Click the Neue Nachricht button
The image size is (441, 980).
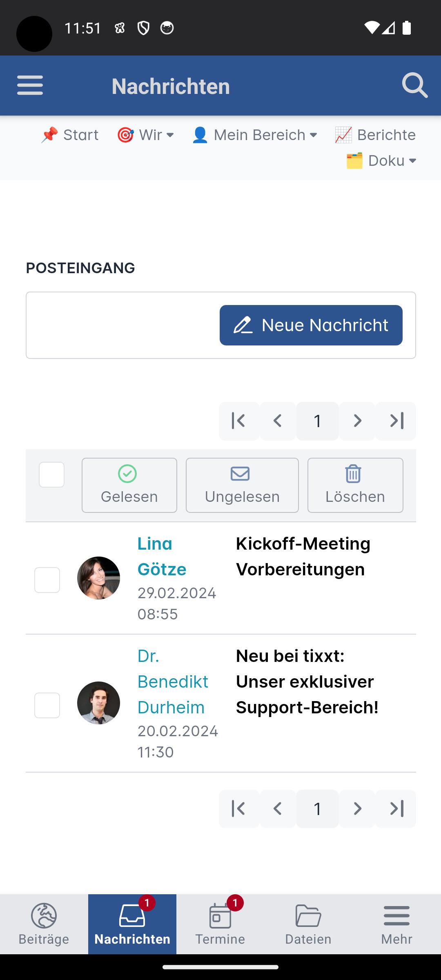point(311,325)
